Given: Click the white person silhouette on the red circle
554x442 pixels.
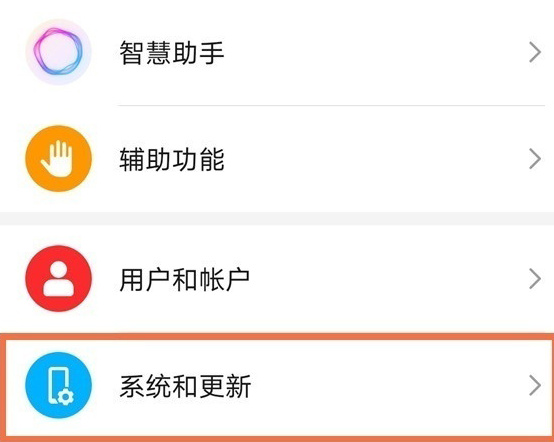Looking at the screenshot, I should tap(59, 279).
